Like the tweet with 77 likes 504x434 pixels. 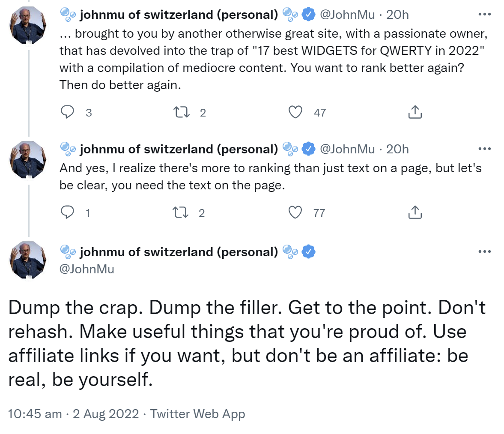[x=295, y=213]
